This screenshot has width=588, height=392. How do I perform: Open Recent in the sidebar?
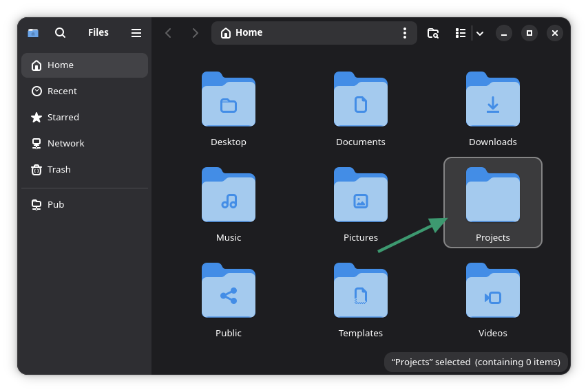click(85, 91)
